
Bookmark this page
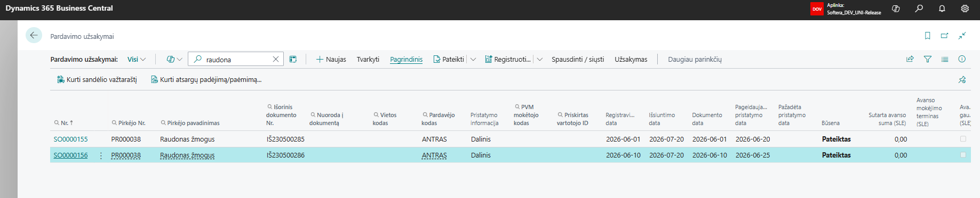[x=927, y=36]
